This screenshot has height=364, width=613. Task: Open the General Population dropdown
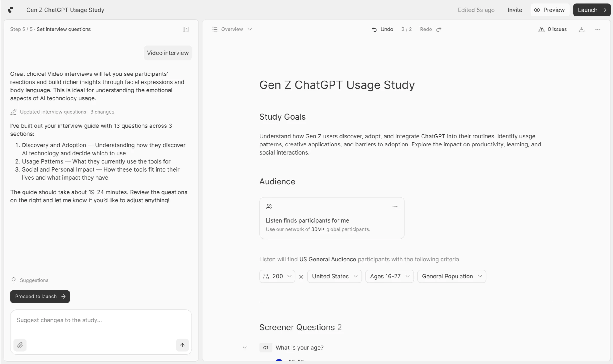(x=451, y=276)
